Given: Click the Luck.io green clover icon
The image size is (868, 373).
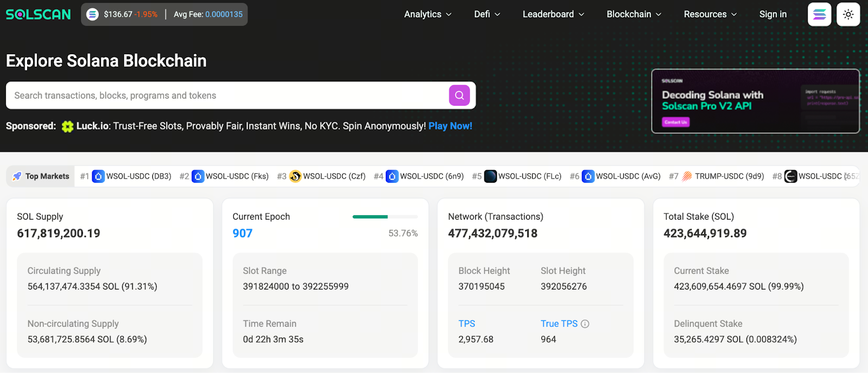Looking at the screenshot, I should point(67,126).
